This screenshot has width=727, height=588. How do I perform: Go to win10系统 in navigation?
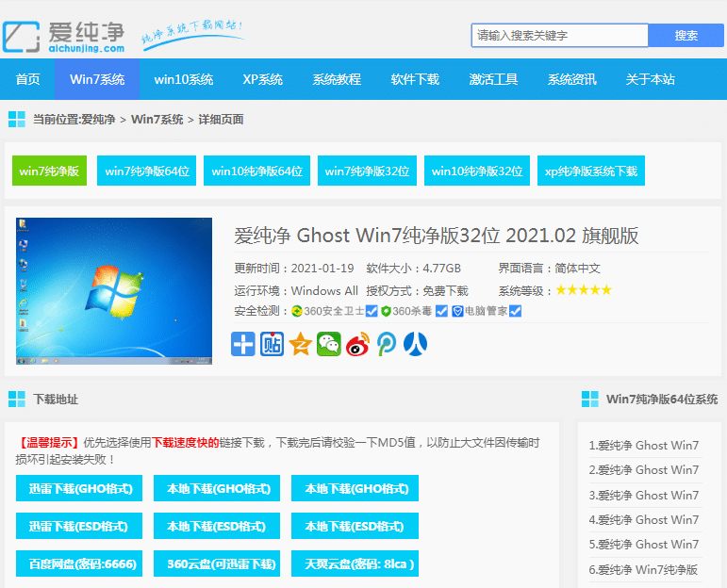coord(184,79)
